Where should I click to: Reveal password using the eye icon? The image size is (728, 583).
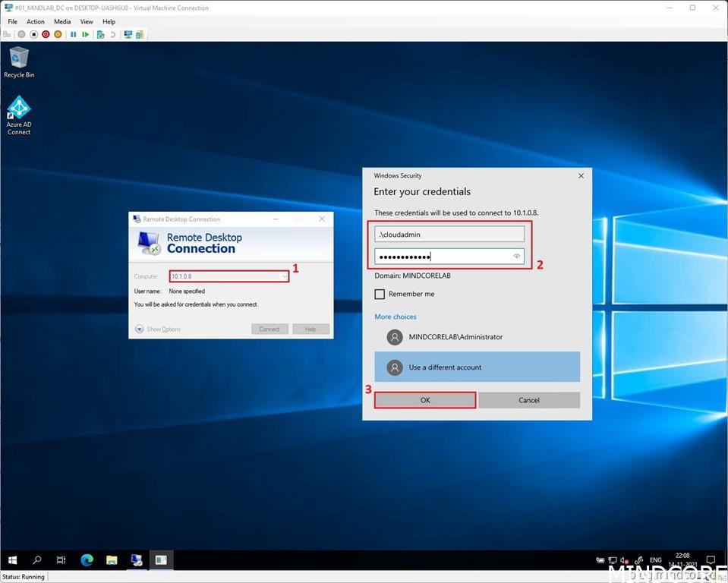517,257
